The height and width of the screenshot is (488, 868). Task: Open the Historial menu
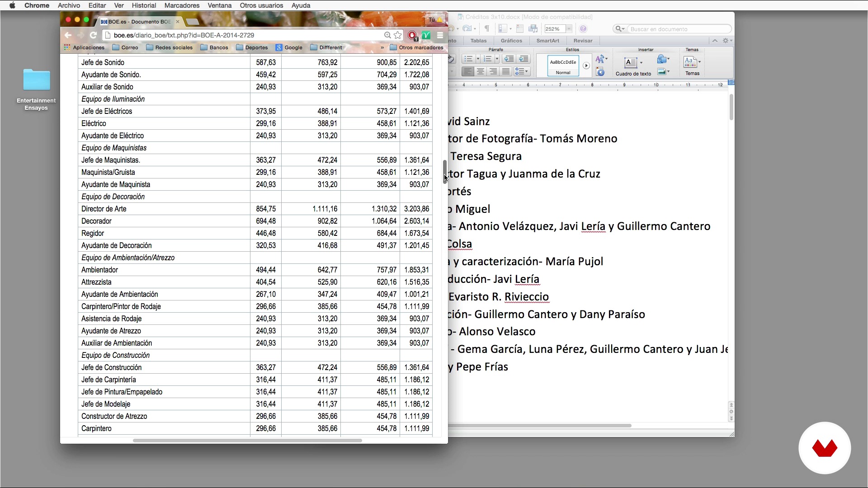coord(144,5)
